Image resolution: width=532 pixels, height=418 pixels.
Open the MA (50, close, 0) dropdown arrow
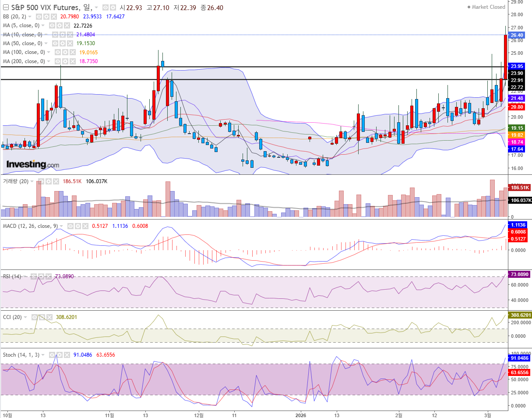[46, 43]
